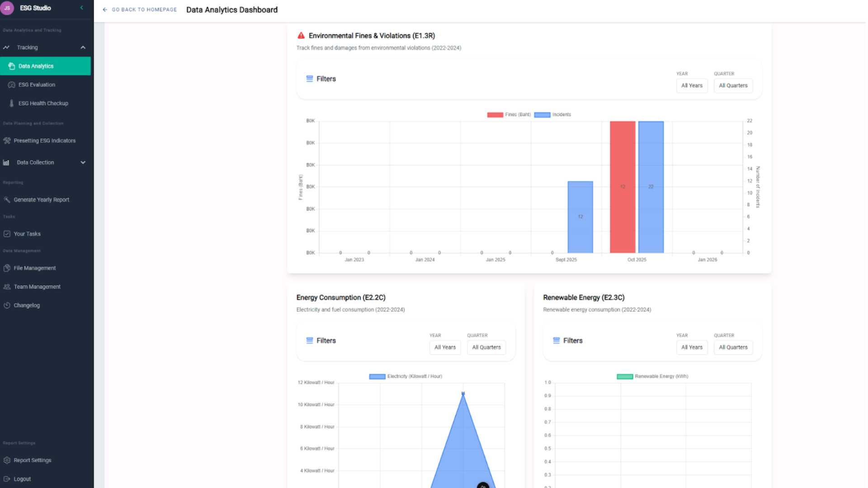Image resolution: width=868 pixels, height=488 pixels.
Task: Collapse sidebar with the chevron arrow
Action: click(x=82, y=8)
